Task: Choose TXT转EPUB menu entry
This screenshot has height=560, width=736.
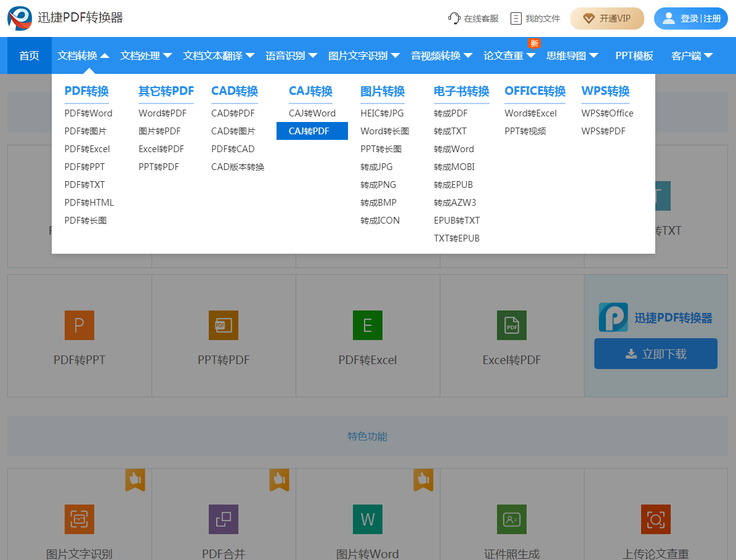Action: [x=457, y=238]
